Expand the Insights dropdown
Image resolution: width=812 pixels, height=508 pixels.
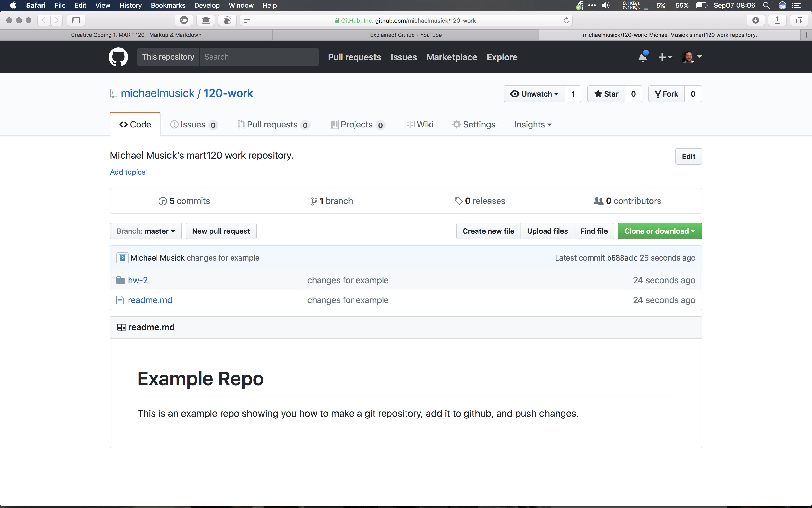point(533,125)
